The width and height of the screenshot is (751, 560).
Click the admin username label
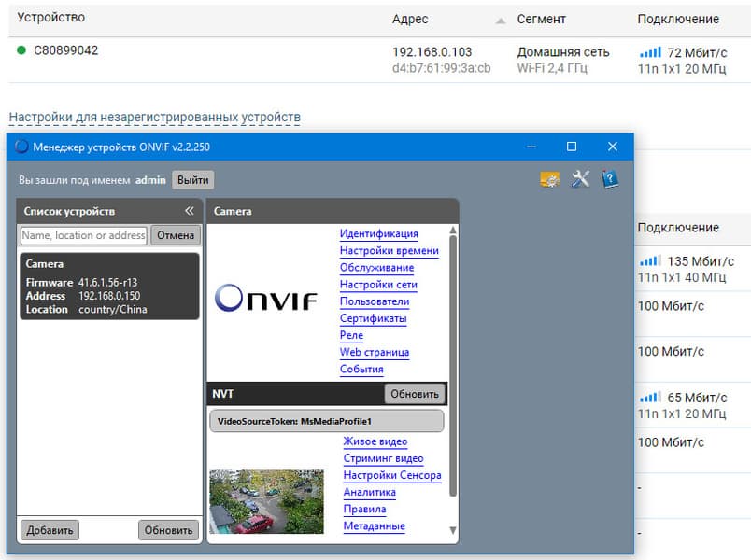(150, 180)
